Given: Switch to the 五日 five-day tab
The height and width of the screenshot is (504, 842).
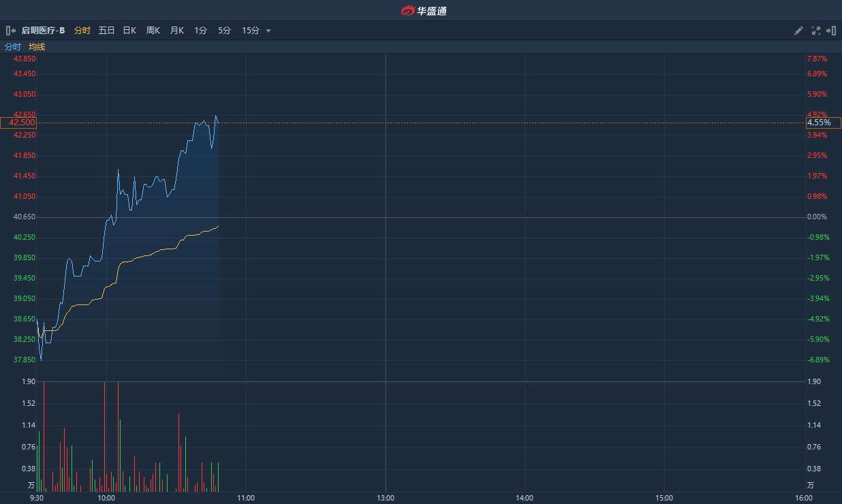Looking at the screenshot, I should [x=106, y=31].
